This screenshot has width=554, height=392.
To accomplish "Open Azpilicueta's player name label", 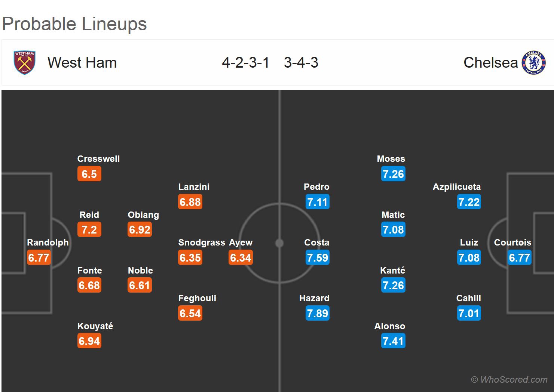I will [456, 187].
